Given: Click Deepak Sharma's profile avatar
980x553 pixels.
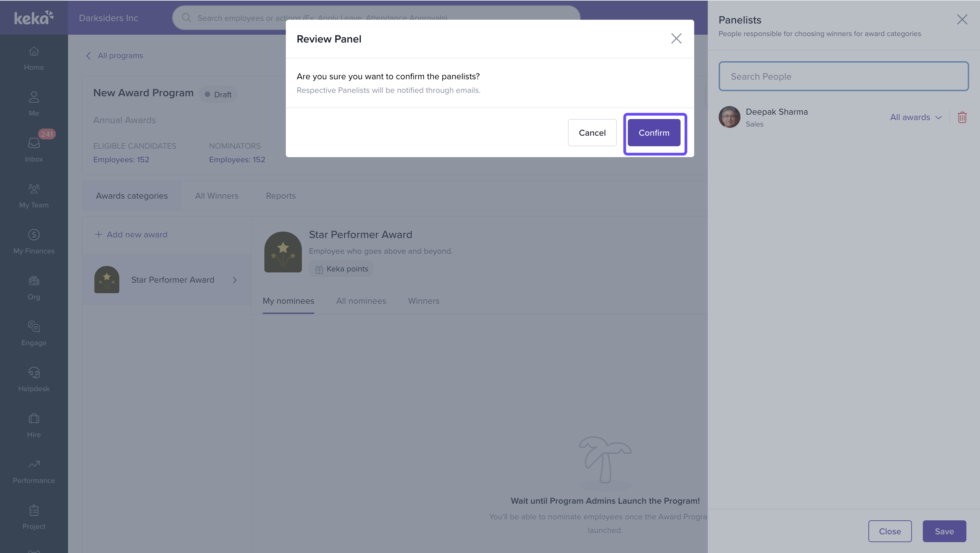Looking at the screenshot, I should tap(729, 117).
